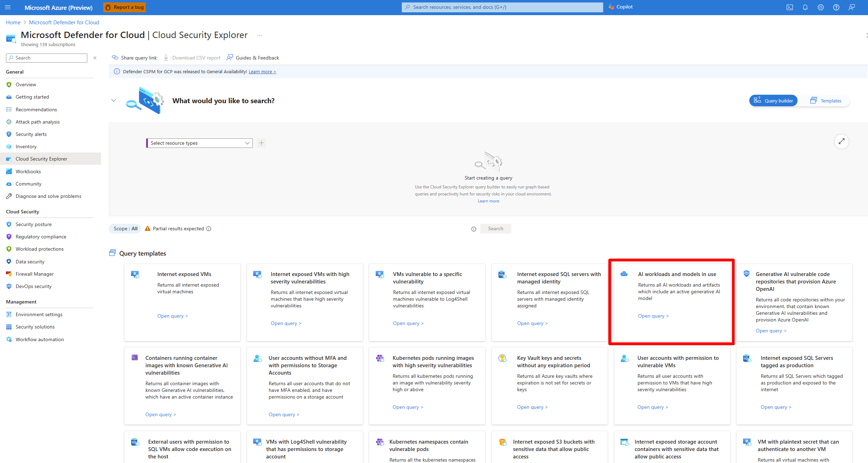868x463 pixels.
Task: Switch to Templates view
Action: point(826,100)
